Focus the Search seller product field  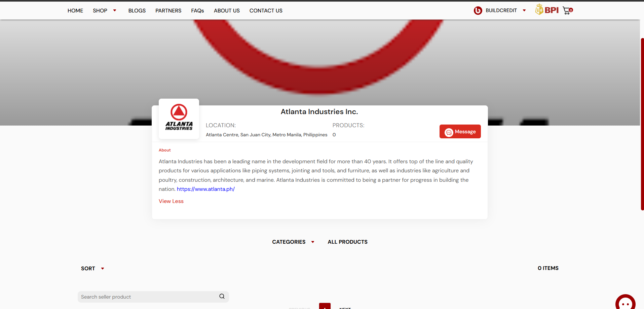pyautogui.click(x=148, y=297)
